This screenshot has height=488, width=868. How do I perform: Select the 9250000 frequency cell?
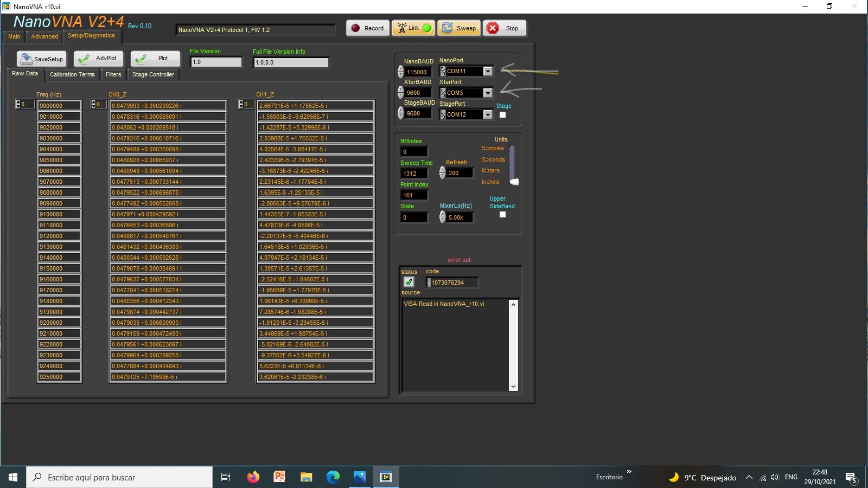tap(59, 377)
